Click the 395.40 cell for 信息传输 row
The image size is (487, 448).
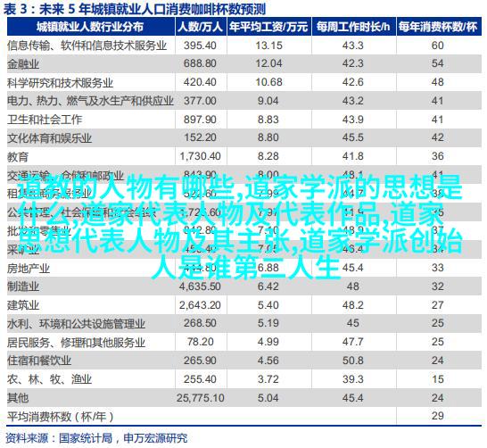click(x=200, y=46)
